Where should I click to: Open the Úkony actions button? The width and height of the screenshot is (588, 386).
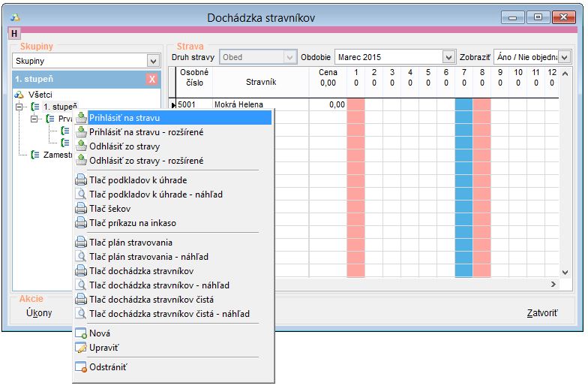39,312
